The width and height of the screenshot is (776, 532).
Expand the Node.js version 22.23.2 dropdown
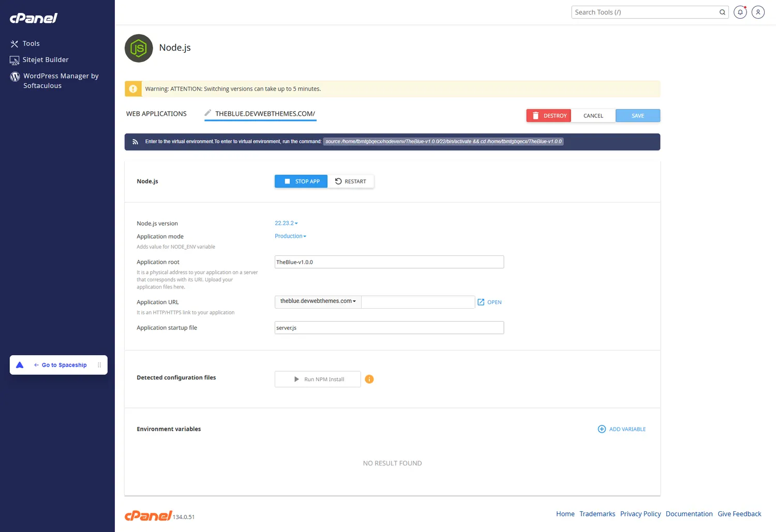point(286,223)
